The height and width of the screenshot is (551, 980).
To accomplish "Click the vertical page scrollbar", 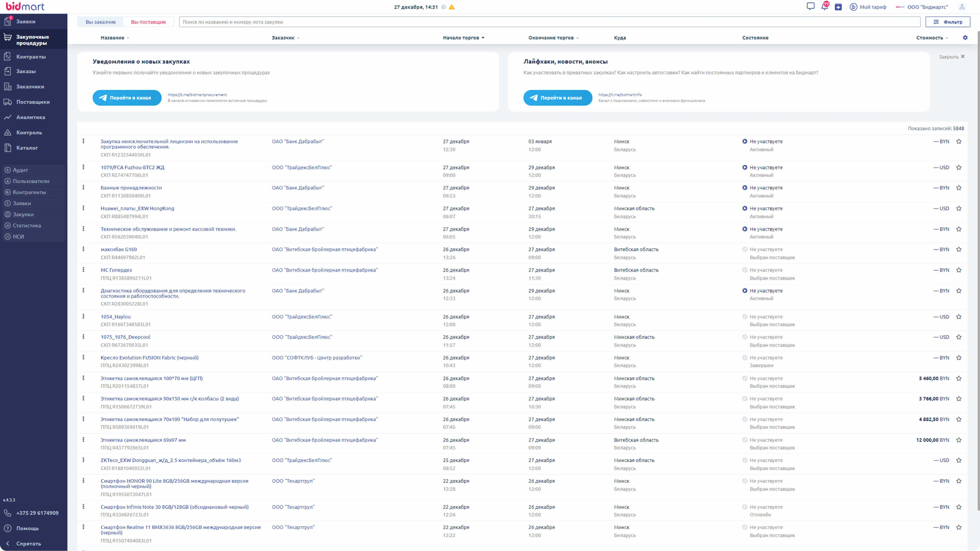I will [x=978, y=266].
